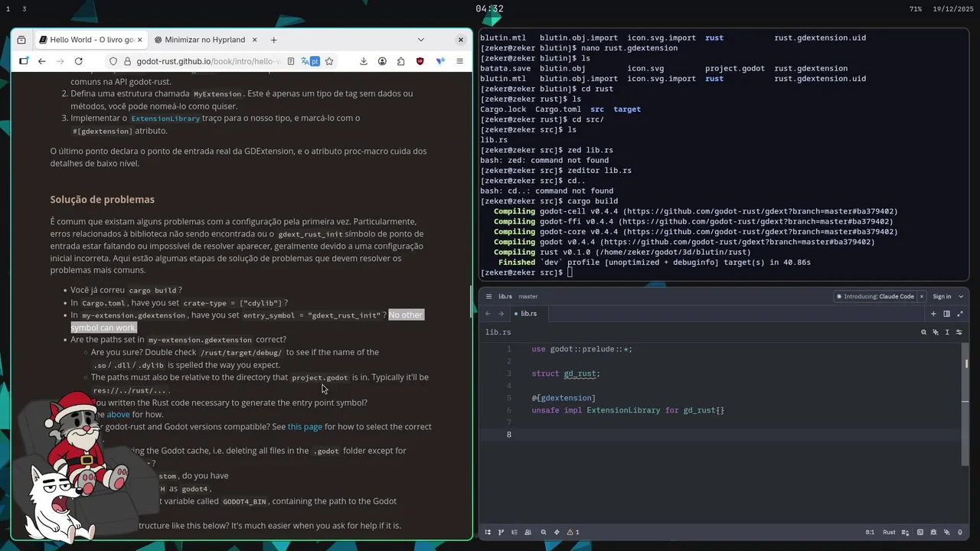Open uBlock Origin extension icon
This screenshot has height=551, width=980.
420,61
